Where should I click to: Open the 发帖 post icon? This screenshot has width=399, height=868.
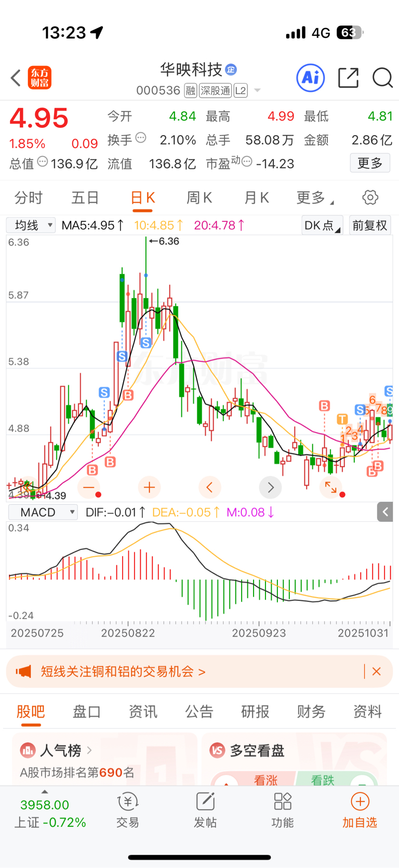(205, 810)
